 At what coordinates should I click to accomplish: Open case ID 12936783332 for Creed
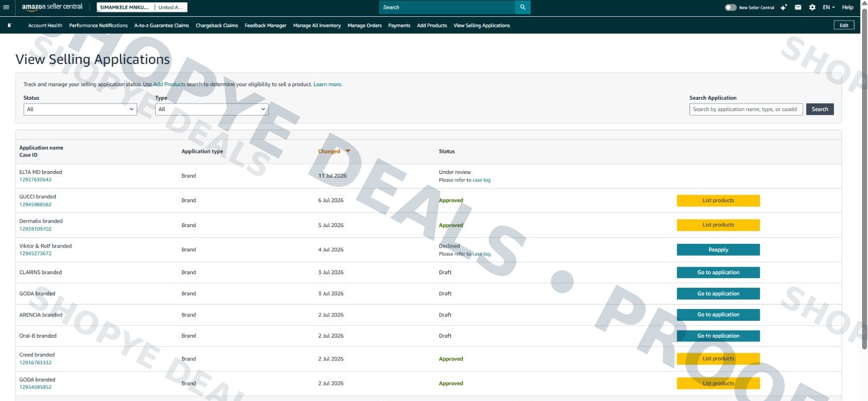[35, 363]
